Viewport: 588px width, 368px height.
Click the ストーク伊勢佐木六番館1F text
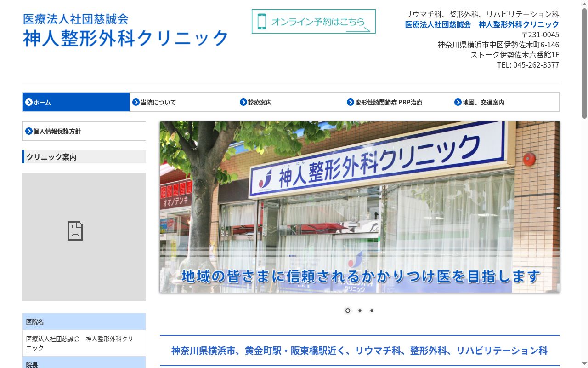pyautogui.click(x=515, y=55)
